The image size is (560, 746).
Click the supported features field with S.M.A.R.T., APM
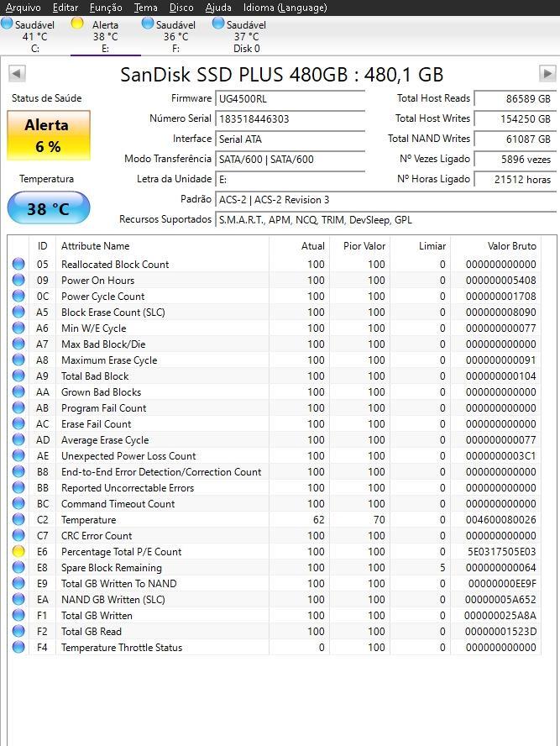pyautogui.click(x=385, y=220)
